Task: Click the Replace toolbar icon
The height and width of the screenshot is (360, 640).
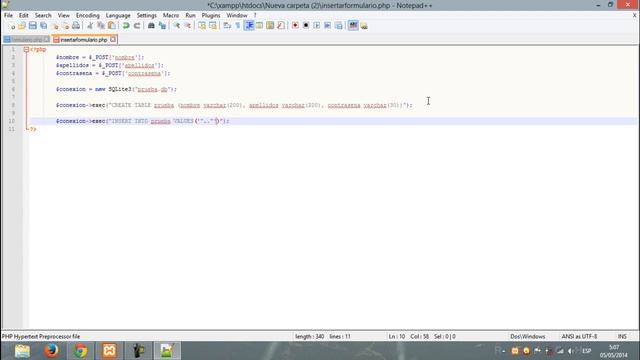Action: (162, 26)
